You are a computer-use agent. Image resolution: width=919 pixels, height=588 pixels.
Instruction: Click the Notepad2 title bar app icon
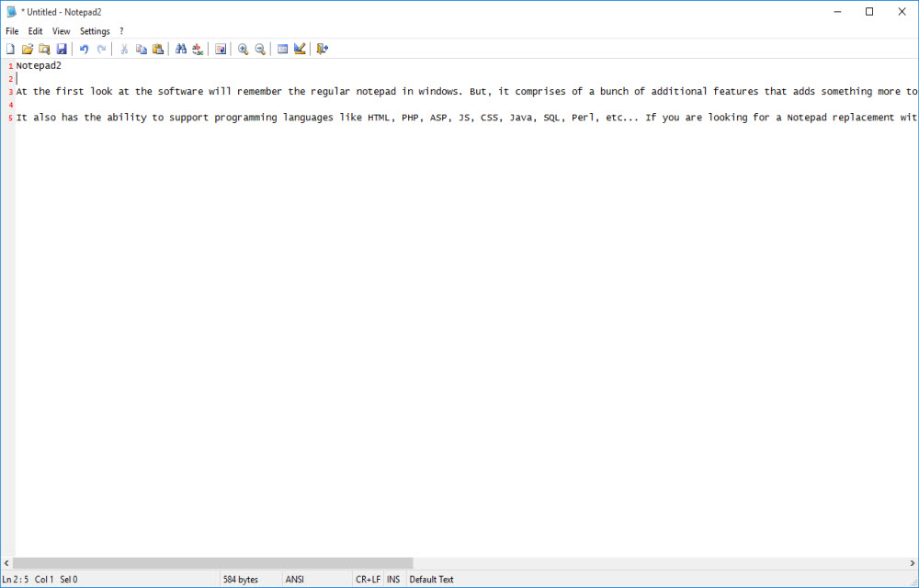11,12
